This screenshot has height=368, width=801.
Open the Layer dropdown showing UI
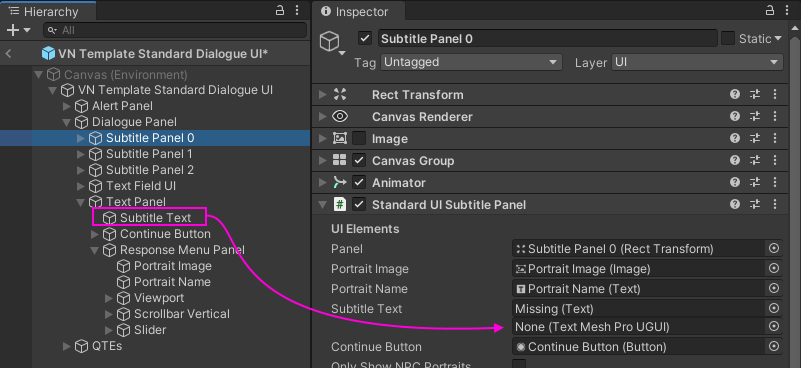697,62
